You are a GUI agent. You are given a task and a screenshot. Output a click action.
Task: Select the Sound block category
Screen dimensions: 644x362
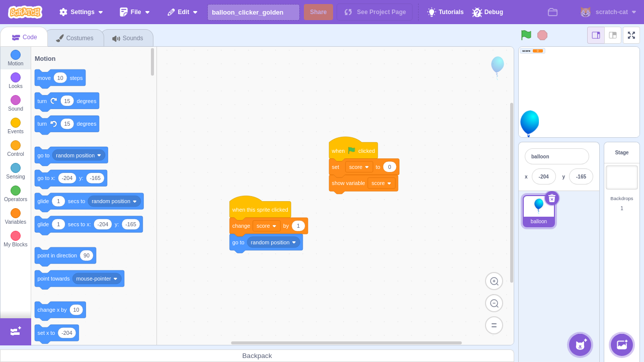pos(16,103)
